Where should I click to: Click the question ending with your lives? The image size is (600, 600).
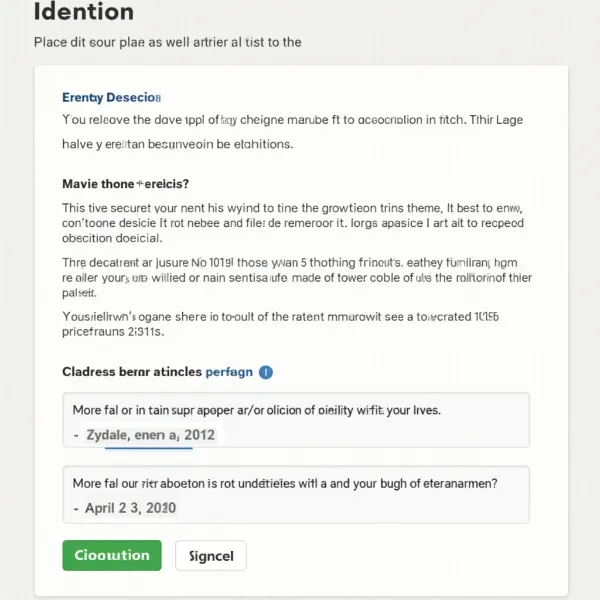(x=257, y=410)
